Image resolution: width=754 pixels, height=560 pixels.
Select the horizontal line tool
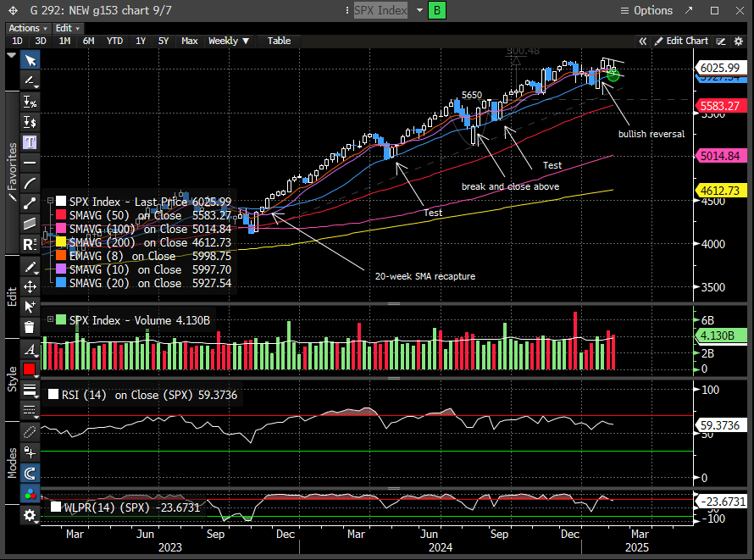point(30,163)
